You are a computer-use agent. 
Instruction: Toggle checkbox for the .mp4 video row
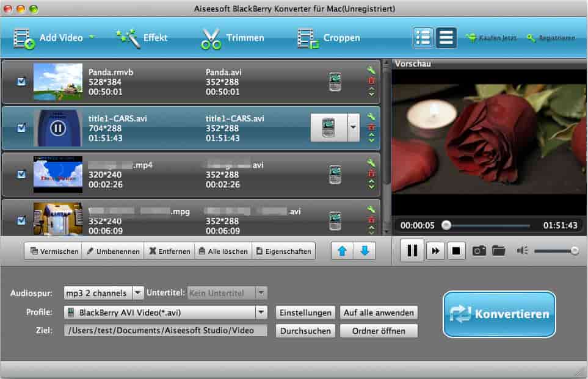pyautogui.click(x=22, y=175)
